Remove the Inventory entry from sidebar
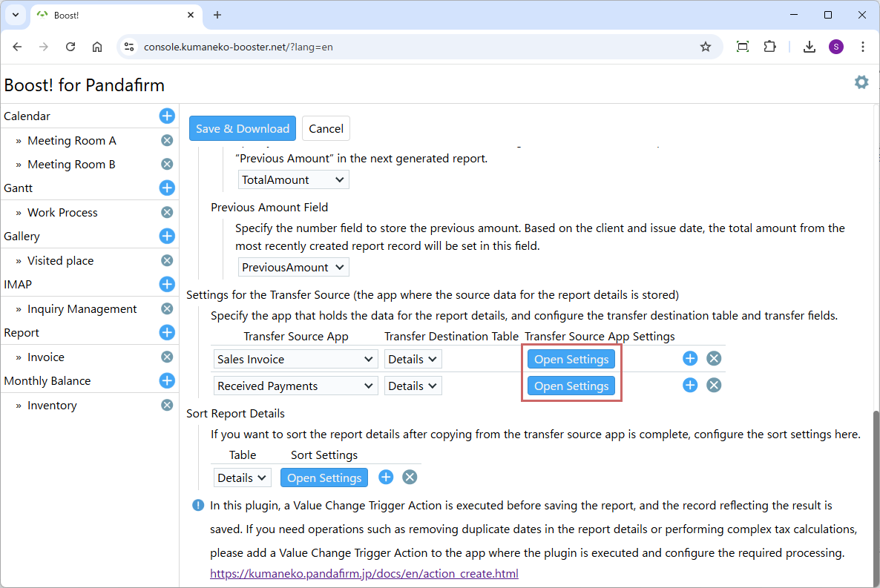The width and height of the screenshot is (880, 588). tap(167, 405)
